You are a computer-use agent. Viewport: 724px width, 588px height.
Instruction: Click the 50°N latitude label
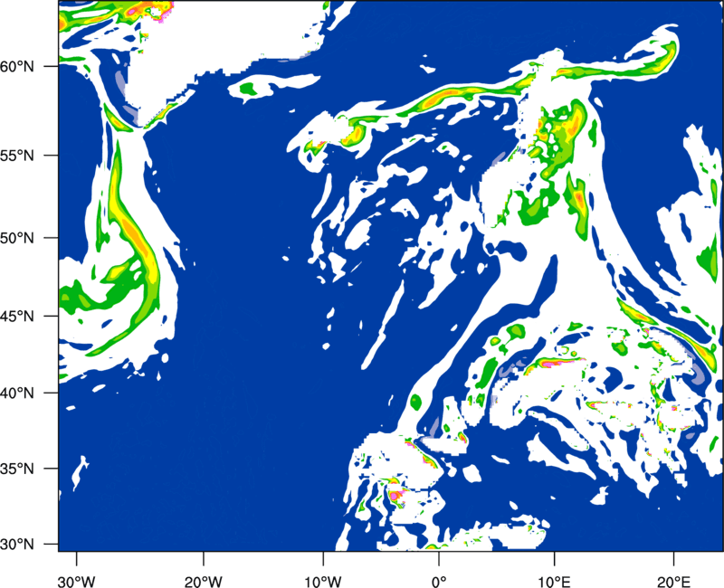pos(17,239)
